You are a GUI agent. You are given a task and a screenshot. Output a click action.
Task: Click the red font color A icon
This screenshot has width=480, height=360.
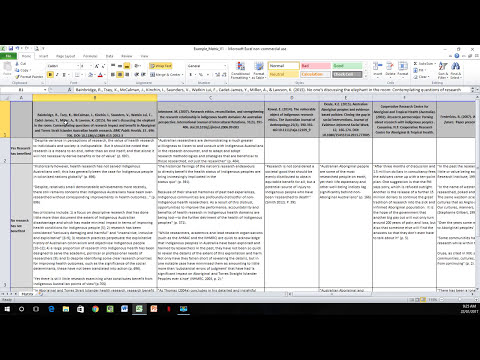point(100,75)
